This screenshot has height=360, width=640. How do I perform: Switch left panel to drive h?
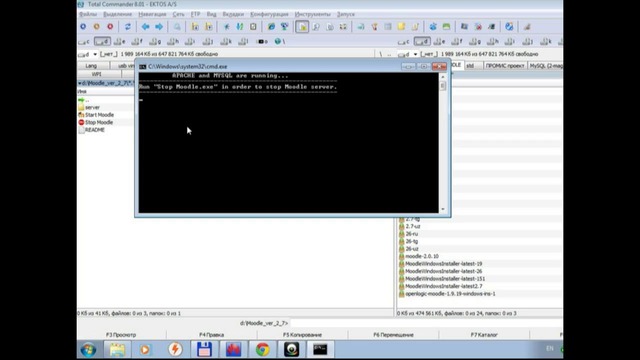[173, 42]
